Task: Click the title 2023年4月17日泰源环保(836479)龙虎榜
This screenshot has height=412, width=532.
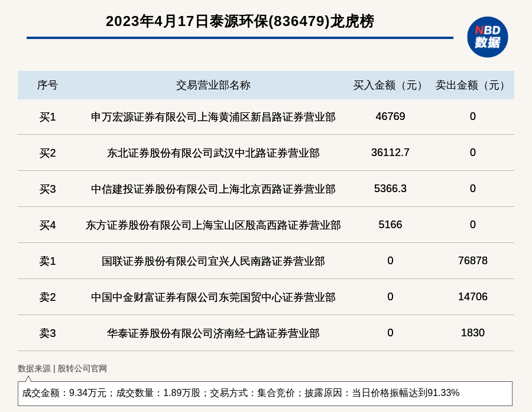Action: (240, 21)
